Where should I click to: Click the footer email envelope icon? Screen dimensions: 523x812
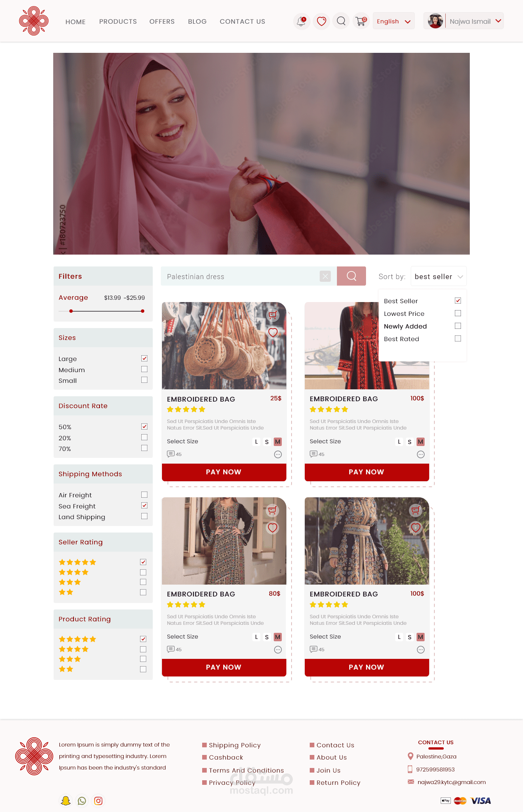411,782
